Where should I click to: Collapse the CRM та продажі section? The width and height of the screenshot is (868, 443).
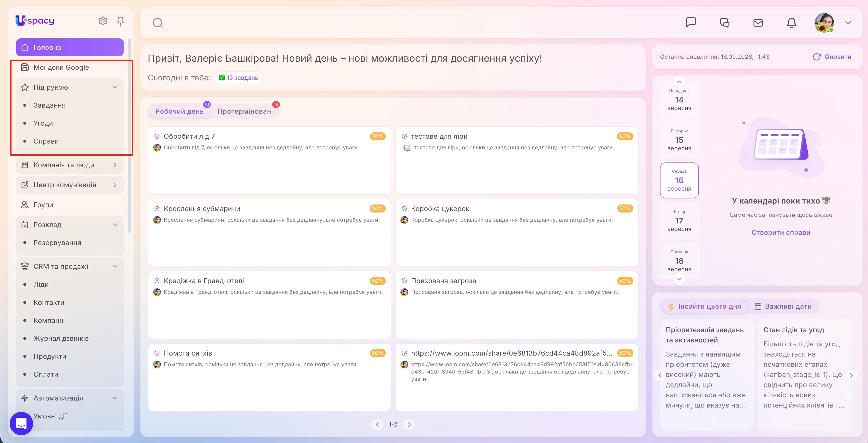click(115, 266)
